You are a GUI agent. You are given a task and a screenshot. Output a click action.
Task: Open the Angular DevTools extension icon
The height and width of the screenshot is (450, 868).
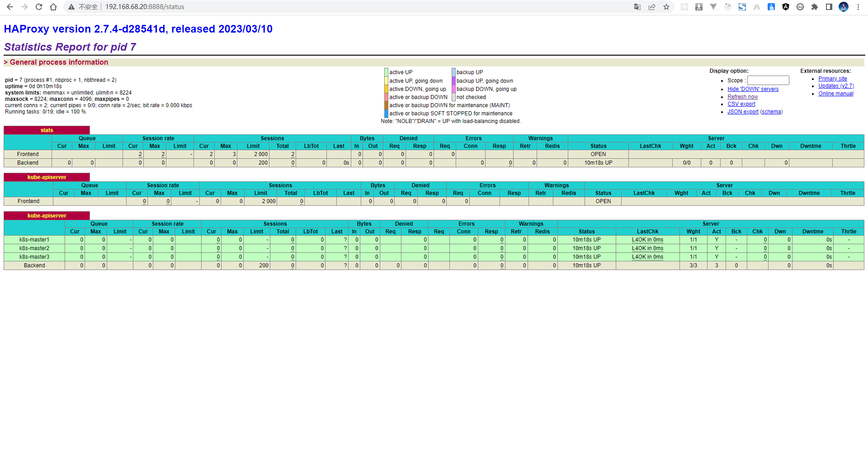pos(786,7)
